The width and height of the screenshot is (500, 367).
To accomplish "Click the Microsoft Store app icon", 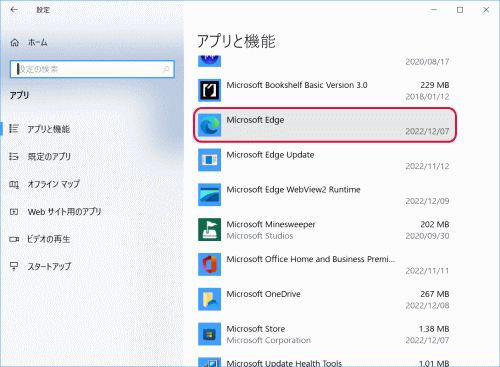I will tap(209, 334).
